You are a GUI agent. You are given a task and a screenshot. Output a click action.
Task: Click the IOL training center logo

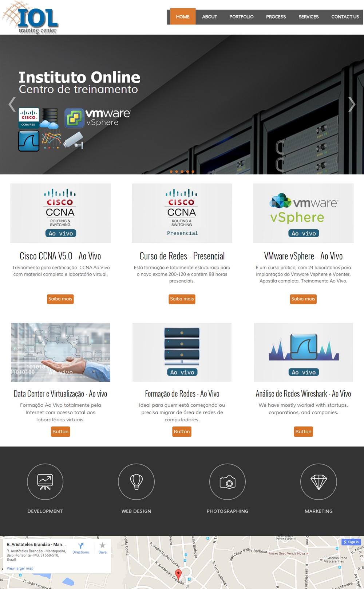click(31, 17)
